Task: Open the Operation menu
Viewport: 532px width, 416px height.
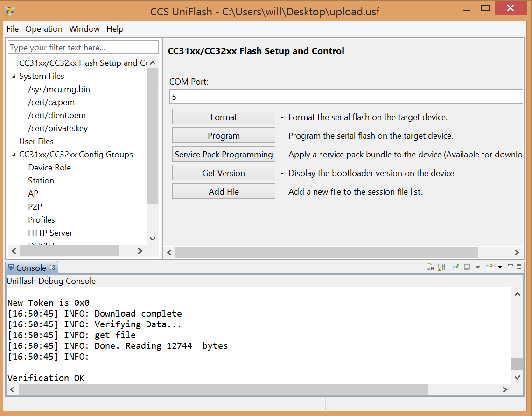Action: (44, 29)
